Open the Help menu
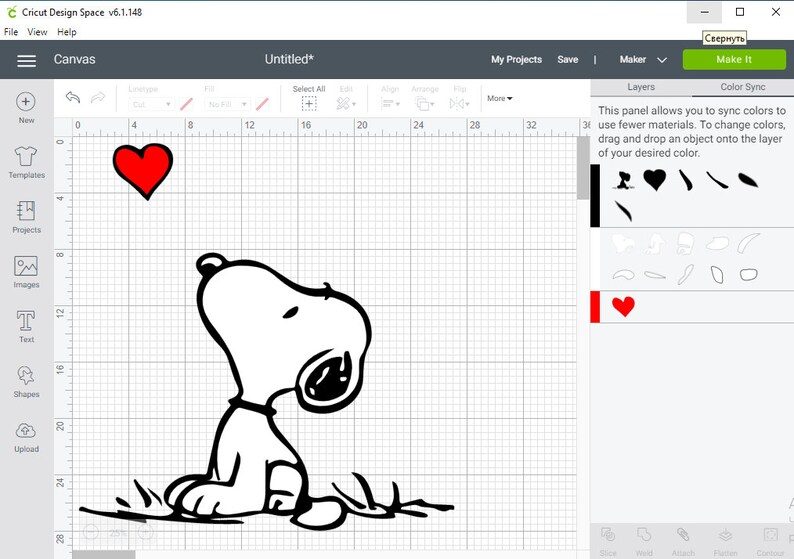The height and width of the screenshot is (559, 794). coord(66,32)
